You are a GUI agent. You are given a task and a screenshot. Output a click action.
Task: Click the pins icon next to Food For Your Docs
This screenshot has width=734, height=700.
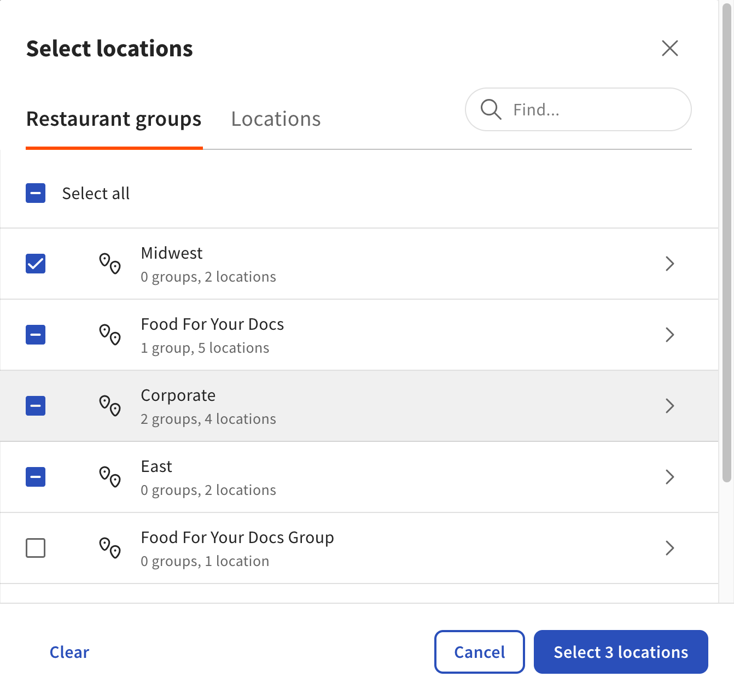tap(110, 335)
